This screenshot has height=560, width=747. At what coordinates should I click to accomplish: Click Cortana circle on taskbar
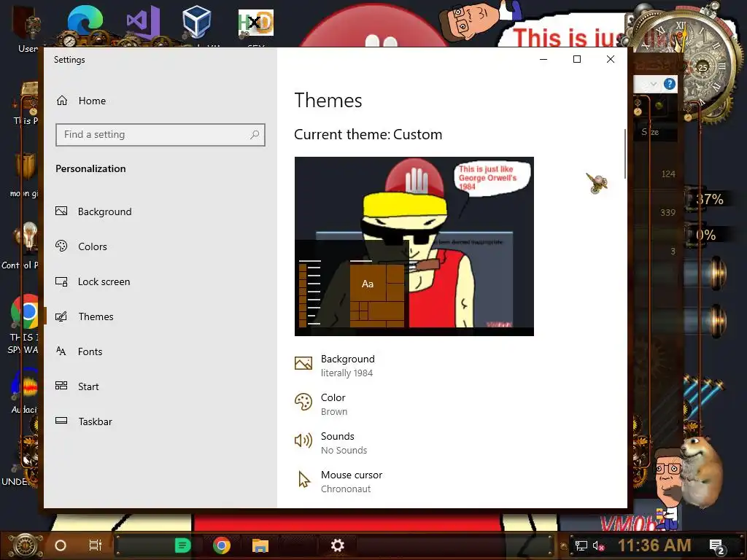pos(61,545)
